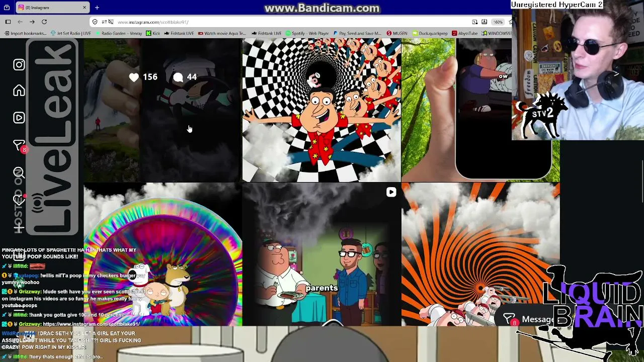Click the Create plus icon in the sidebar
Image resolution: width=644 pixels, height=362 pixels.
pyautogui.click(x=19, y=227)
